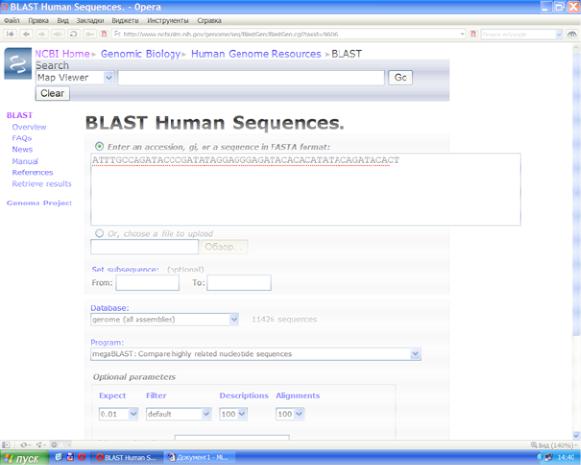Launch the red Opera quick launch icon
This screenshot has width=581, height=465.
tap(82, 457)
